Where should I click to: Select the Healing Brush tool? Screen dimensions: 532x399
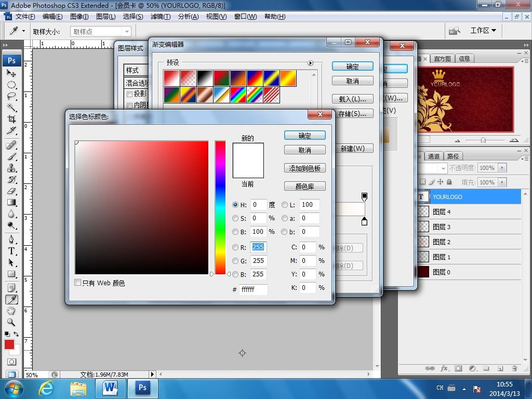click(11, 145)
